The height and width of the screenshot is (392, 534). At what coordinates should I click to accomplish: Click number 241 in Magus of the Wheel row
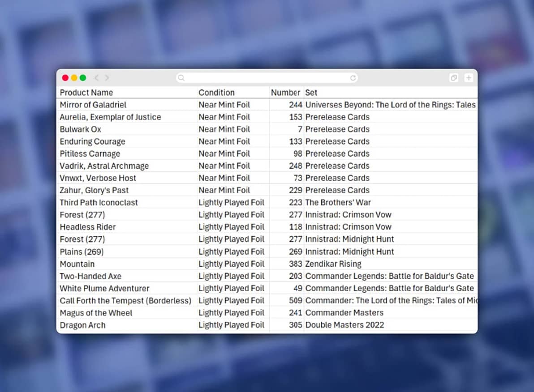point(296,313)
